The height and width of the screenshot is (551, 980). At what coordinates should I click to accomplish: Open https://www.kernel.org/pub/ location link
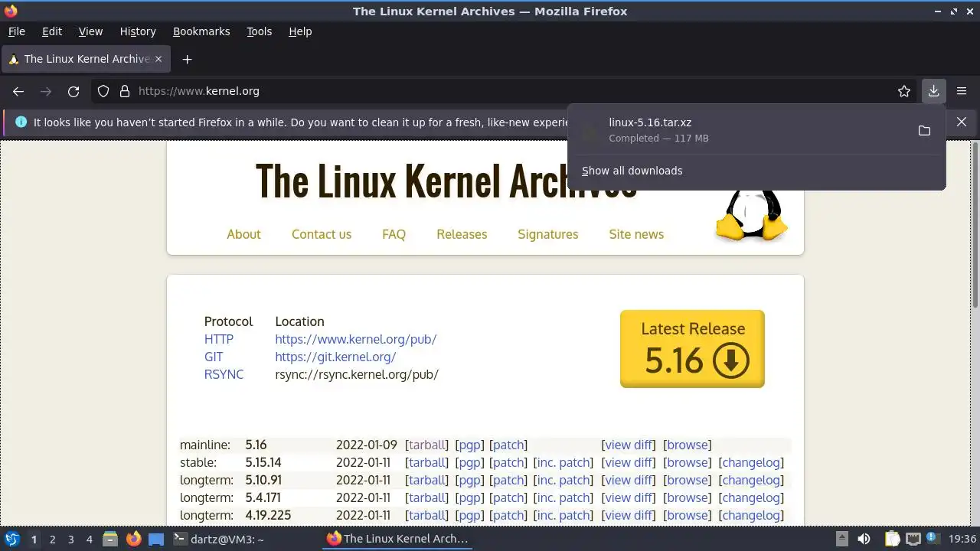tap(356, 339)
